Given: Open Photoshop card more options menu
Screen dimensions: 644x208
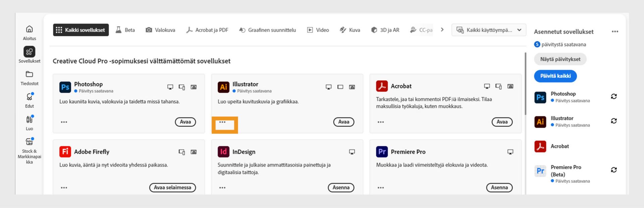Looking at the screenshot, I should click(64, 122).
